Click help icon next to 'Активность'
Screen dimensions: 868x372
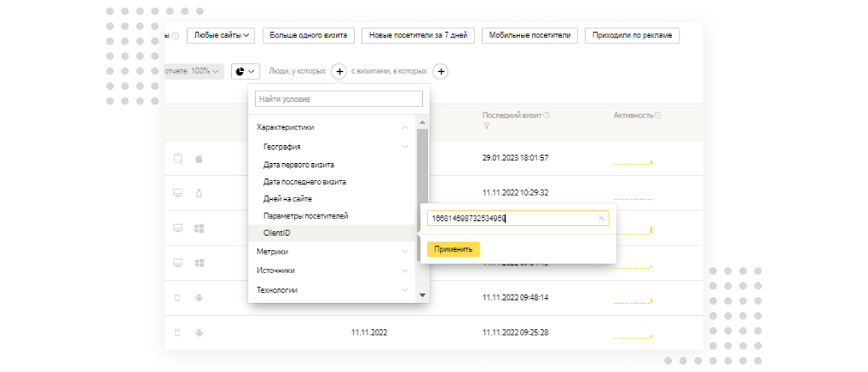(658, 115)
